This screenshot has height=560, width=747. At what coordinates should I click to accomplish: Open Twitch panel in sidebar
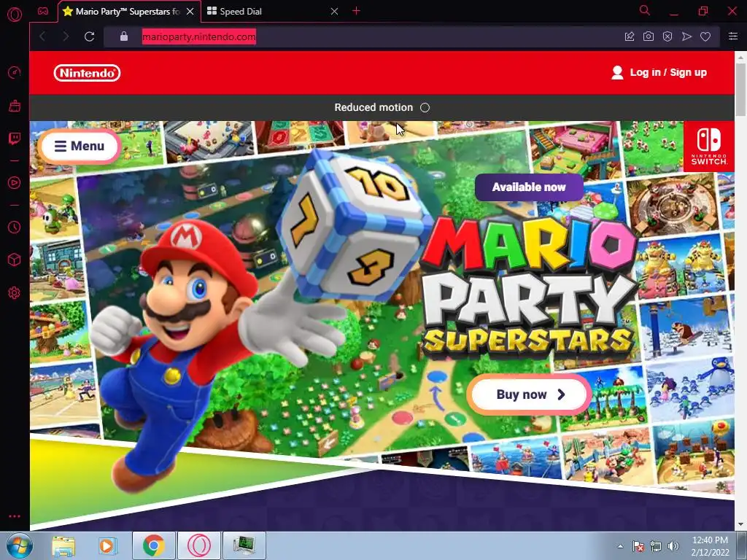pos(15,139)
